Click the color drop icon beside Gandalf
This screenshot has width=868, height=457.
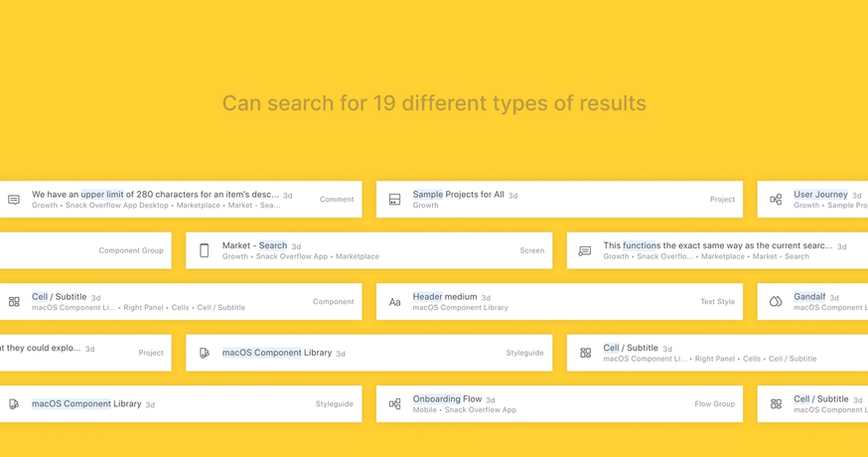tap(776, 301)
